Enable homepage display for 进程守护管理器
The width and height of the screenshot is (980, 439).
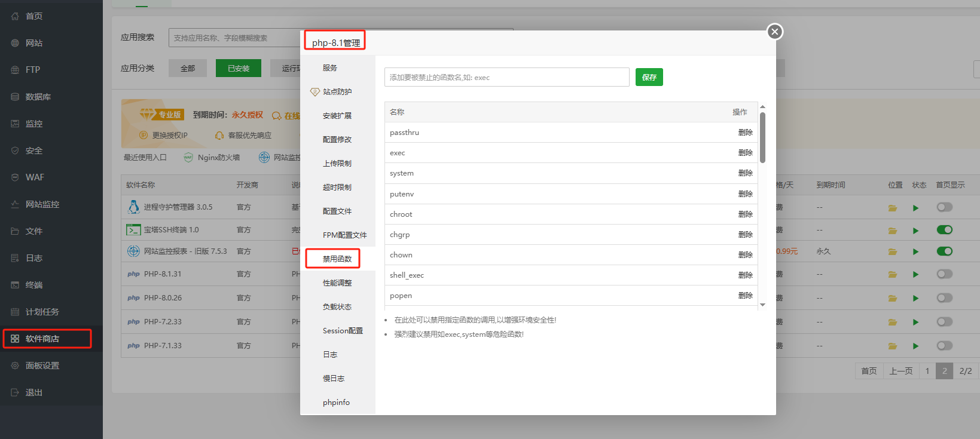point(944,207)
